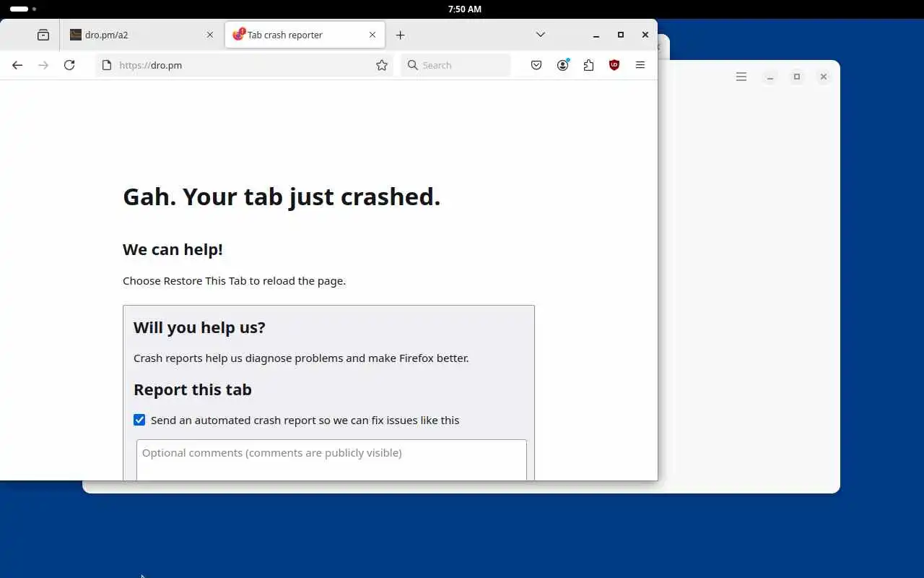Switch to the dro.pm/a2 tab

[143, 35]
